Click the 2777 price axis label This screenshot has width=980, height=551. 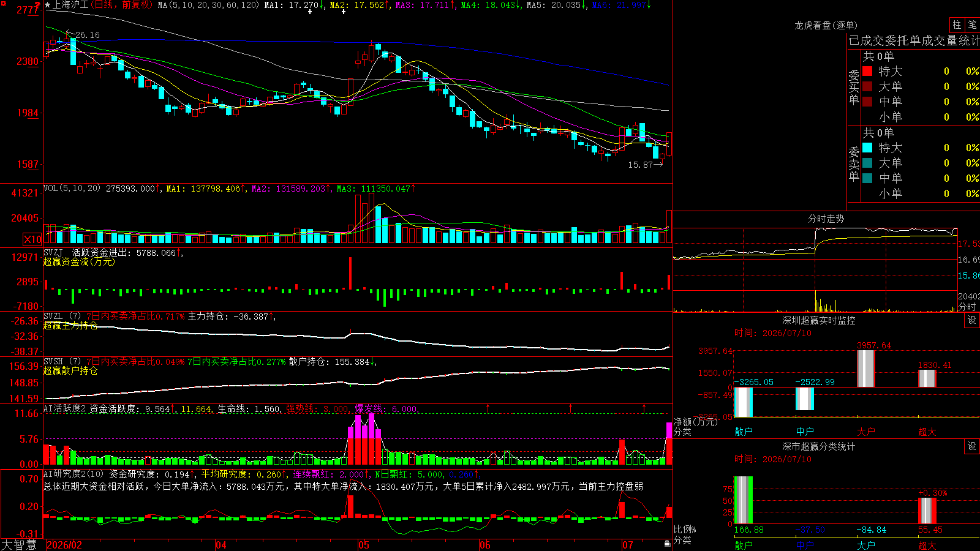[x=28, y=9]
